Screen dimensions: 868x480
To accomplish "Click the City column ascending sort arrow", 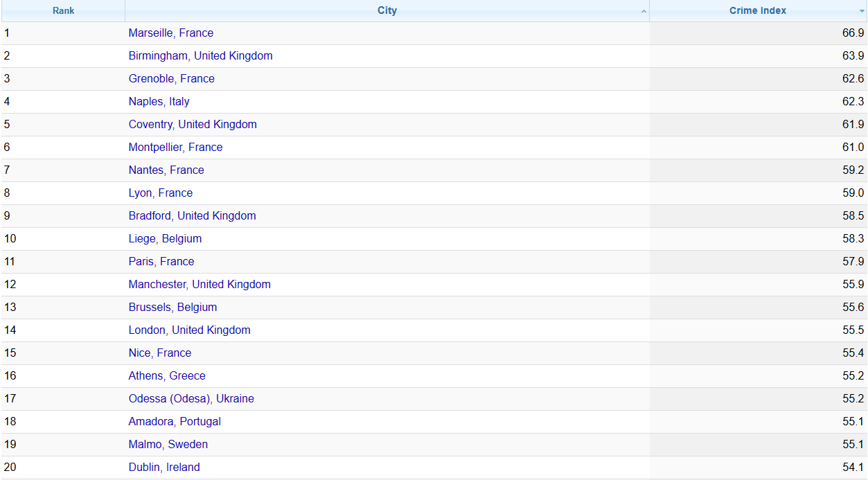I will 644,12.
